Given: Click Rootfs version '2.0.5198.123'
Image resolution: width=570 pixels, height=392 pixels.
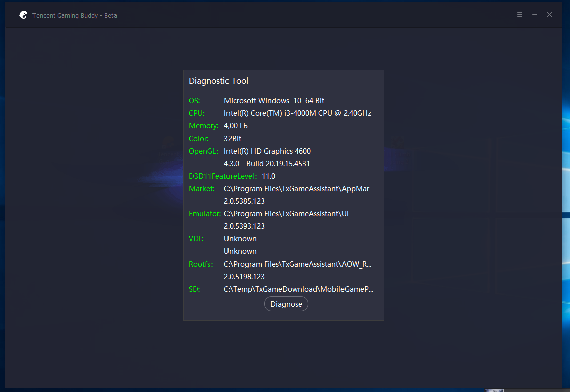Looking at the screenshot, I should [x=244, y=277].
